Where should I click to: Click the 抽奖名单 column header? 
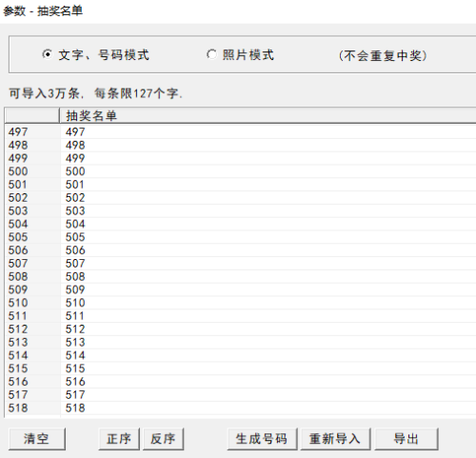point(268,115)
